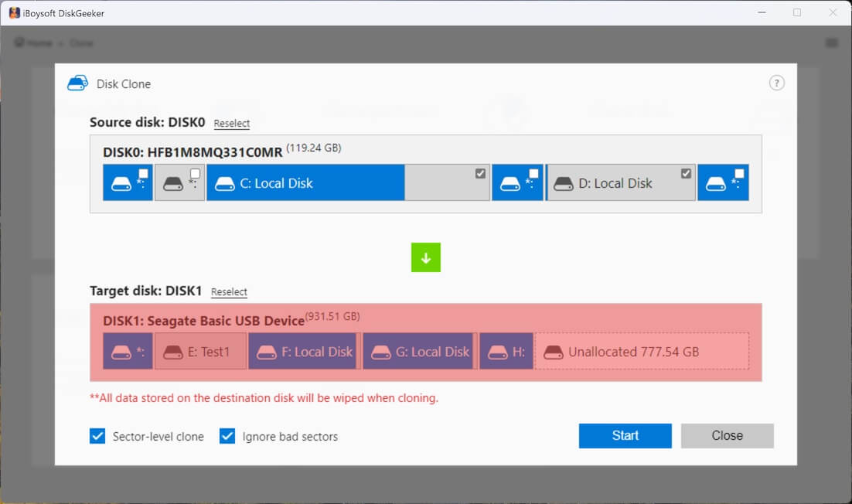Click the Disk Clone header icon
Screen dimensions: 852x504
77,83
